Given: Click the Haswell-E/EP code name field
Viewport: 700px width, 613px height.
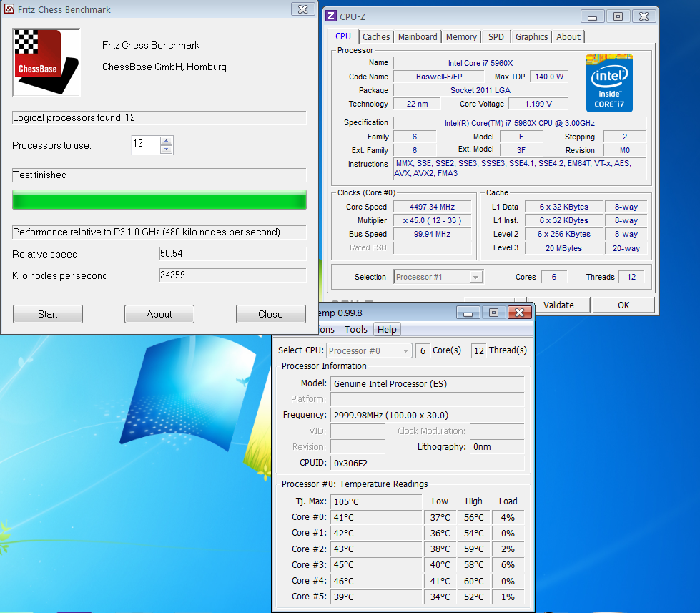Looking at the screenshot, I should [439, 77].
